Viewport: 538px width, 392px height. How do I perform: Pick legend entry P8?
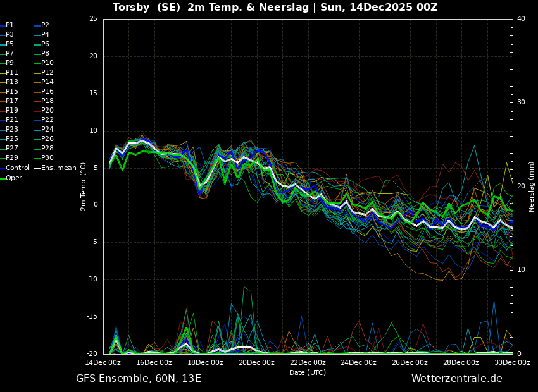pos(42,54)
